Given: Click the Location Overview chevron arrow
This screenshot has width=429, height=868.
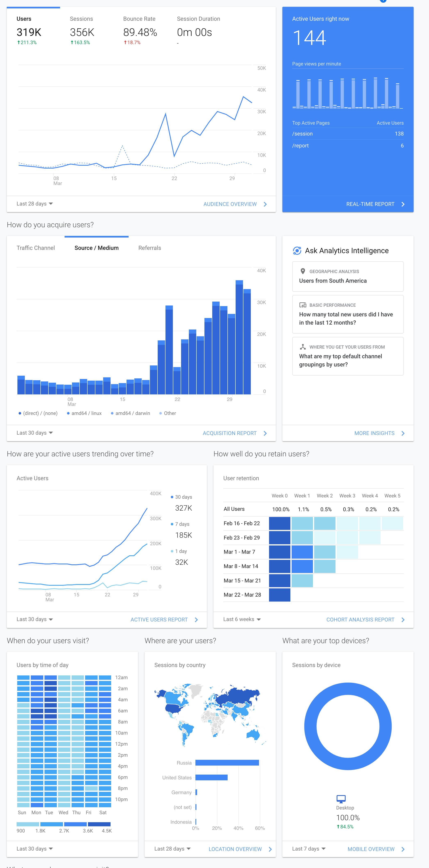Looking at the screenshot, I should pyautogui.click(x=270, y=849).
